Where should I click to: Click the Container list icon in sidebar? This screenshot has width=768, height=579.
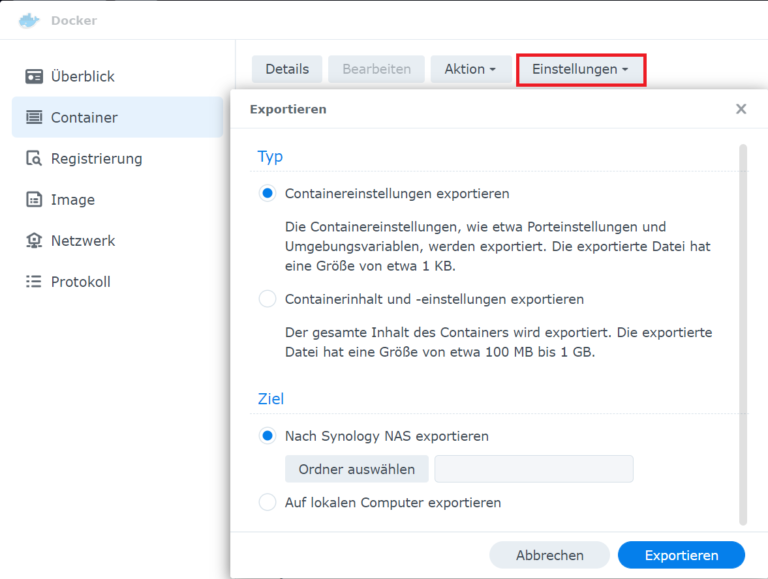[34, 118]
